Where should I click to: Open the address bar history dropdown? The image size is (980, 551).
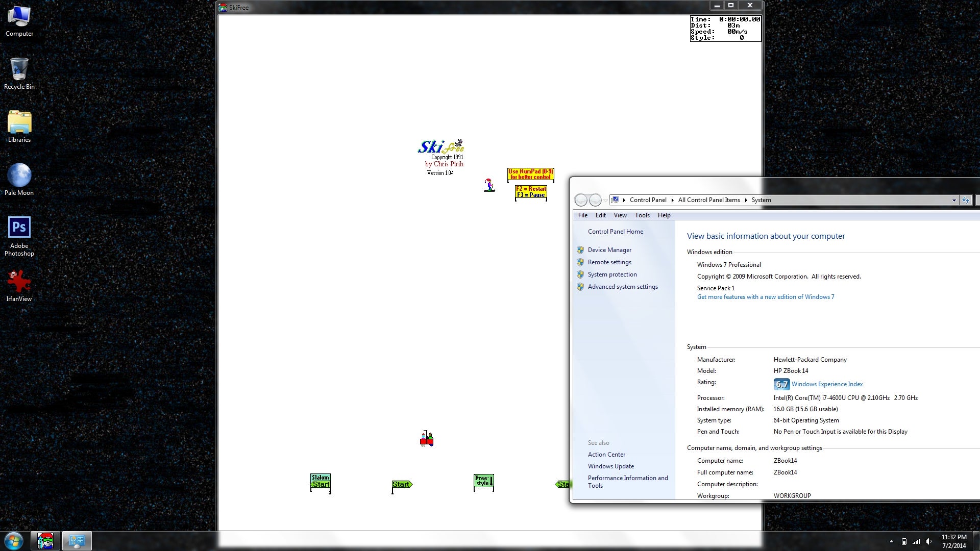(954, 200)
